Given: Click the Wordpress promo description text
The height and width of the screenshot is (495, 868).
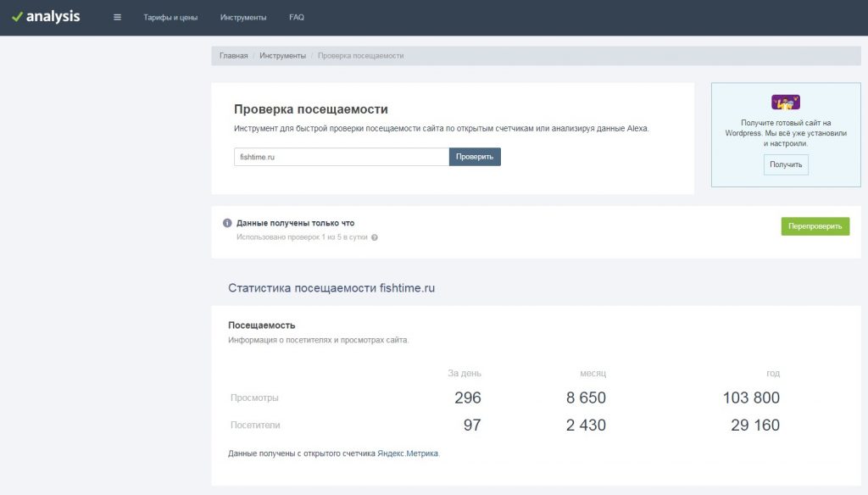Looking at the screenshot, I should [x=786, y=133].
